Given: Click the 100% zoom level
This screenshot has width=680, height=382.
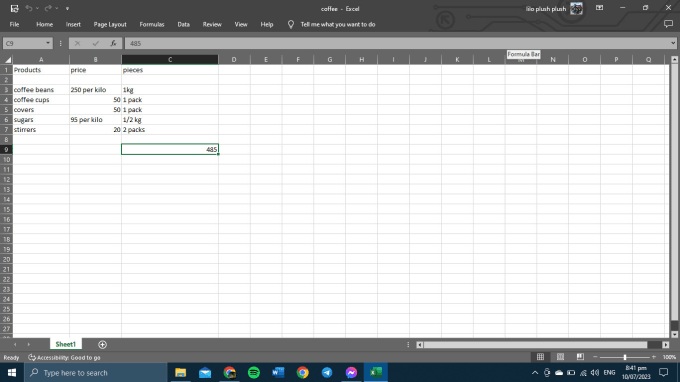Looking at the screenshot, I should pos(669,357).
